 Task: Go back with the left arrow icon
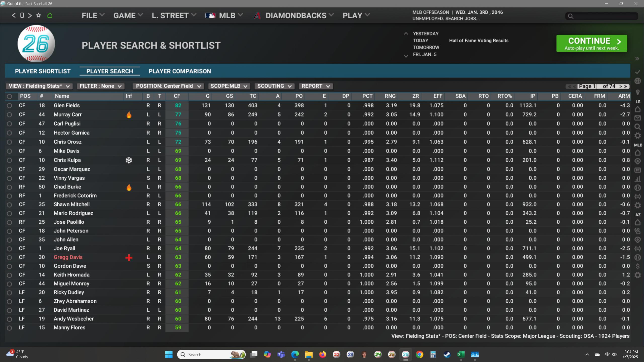click(14, 15)
